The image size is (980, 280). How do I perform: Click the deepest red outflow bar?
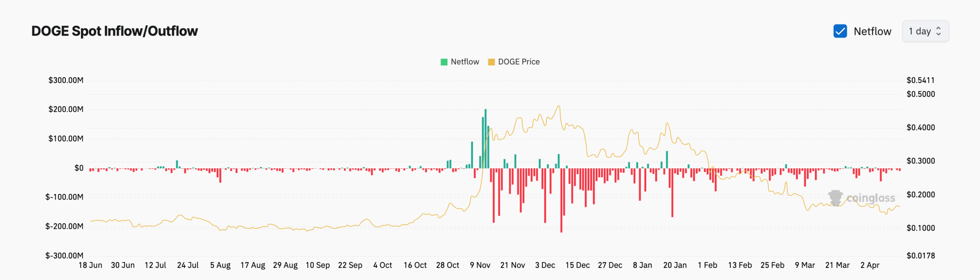[561, 200]
